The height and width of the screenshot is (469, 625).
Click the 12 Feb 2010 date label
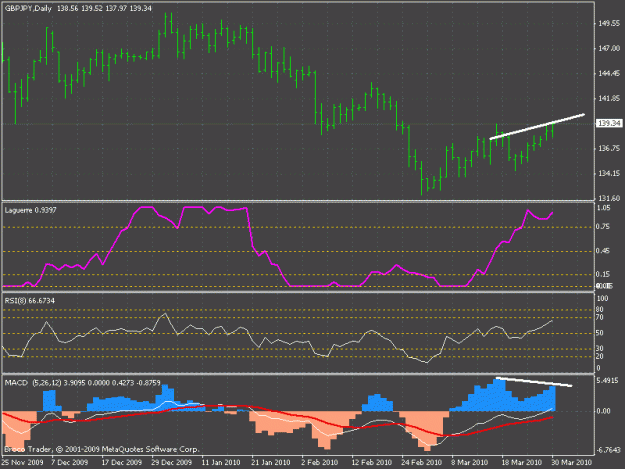click(x=372, y=463)
